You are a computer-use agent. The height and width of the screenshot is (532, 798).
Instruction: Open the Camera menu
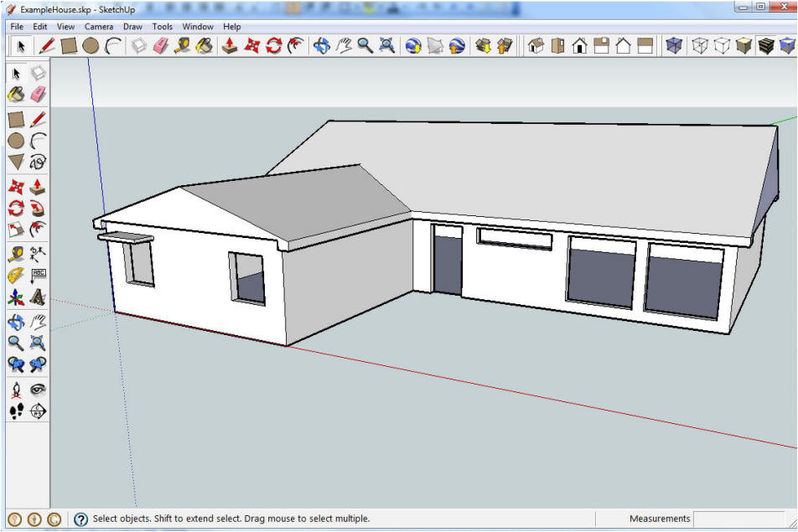(x=99, y=27)
